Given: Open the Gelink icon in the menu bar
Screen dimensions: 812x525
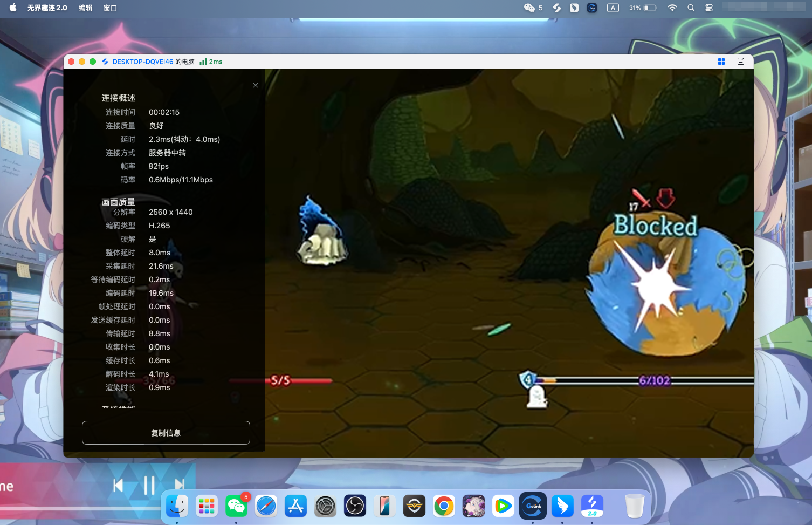Looking at the screenshot, I should [591, 8].
